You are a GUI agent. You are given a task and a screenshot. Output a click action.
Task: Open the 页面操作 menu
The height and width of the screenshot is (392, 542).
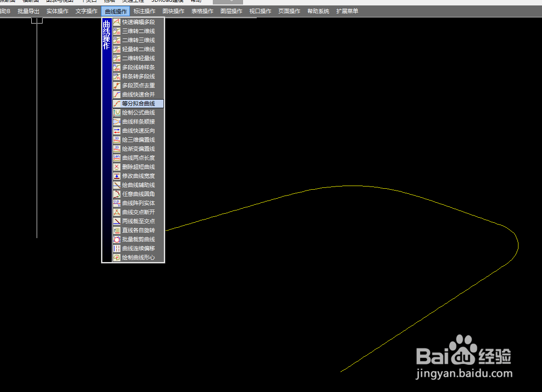coord(289,11)
